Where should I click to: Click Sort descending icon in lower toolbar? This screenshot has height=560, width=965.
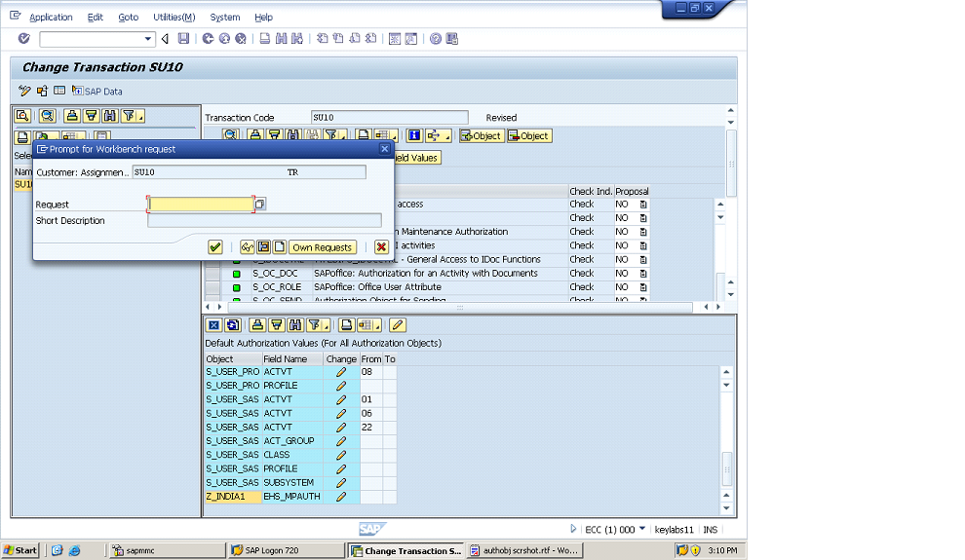pos(277,325)
